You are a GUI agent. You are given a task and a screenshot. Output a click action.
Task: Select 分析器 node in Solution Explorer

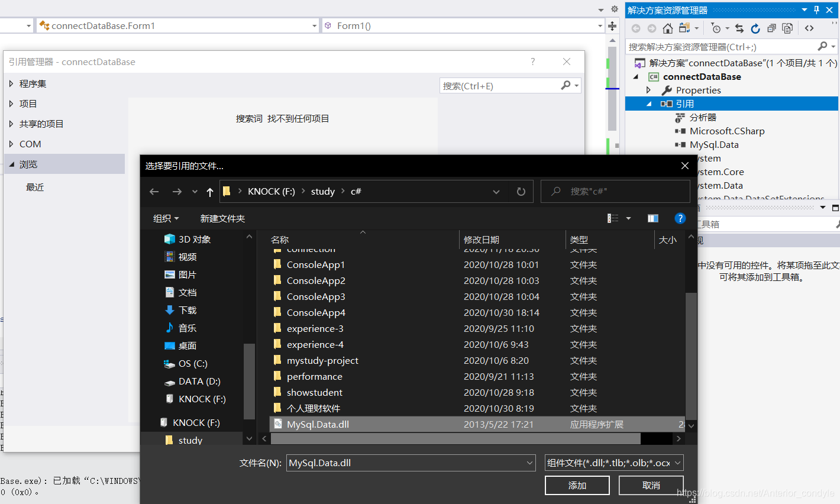point(703,117)
